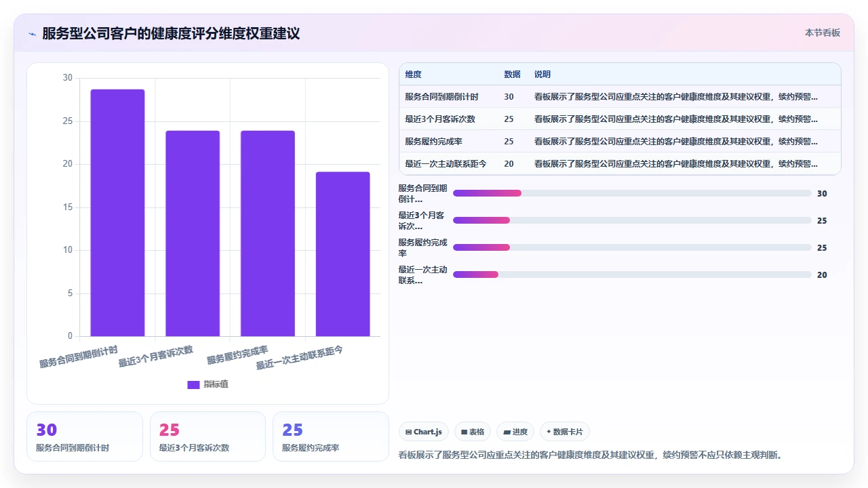
Task: Click the 进度 tag chip
Action: click(515, 432)
